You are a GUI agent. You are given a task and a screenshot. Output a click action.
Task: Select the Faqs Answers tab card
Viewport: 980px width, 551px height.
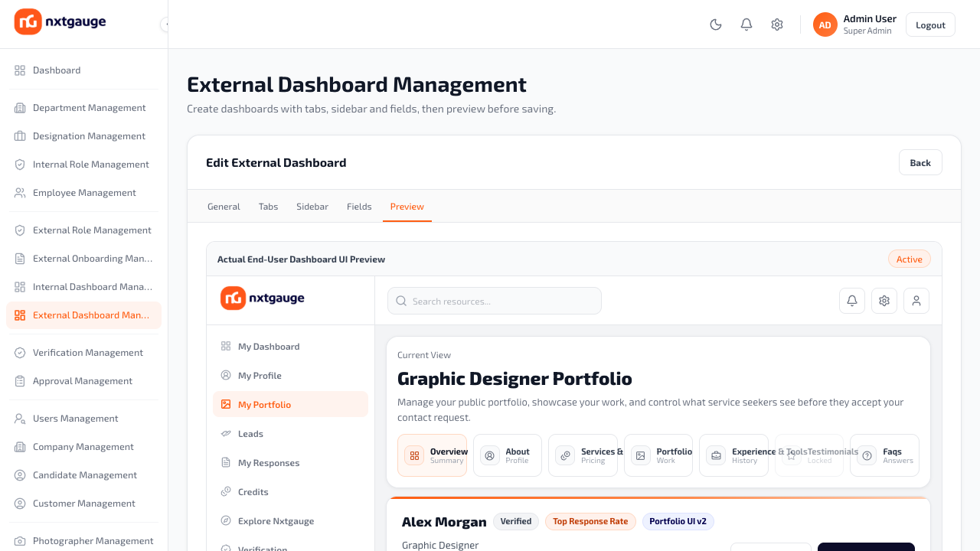[x=885, y=455]
